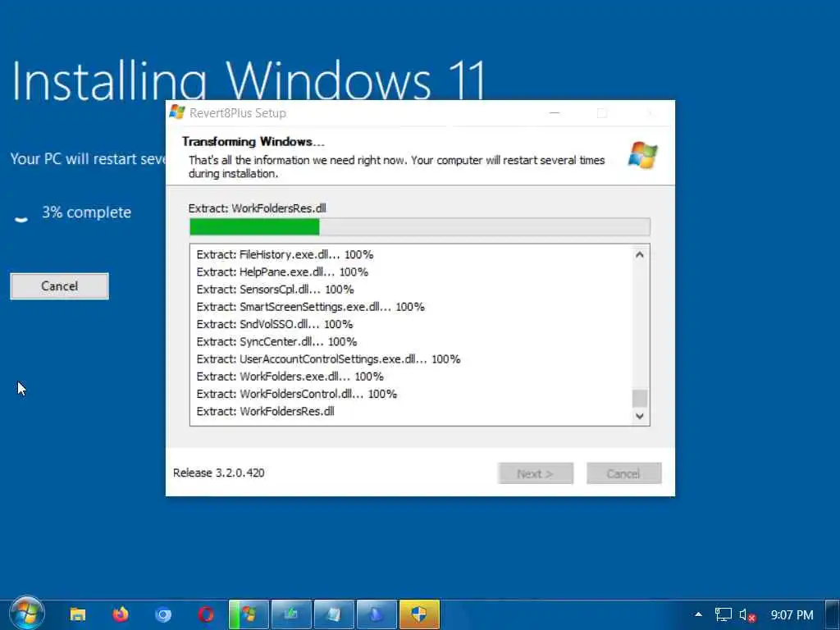Launch Firefox from the taskbar
The image size is (840, 630).
point(121,614)
